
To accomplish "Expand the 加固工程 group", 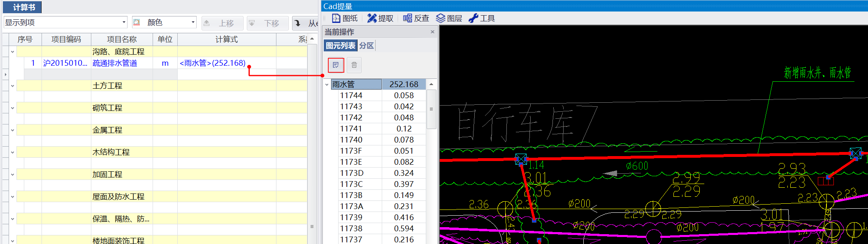I will coord(12,175).
